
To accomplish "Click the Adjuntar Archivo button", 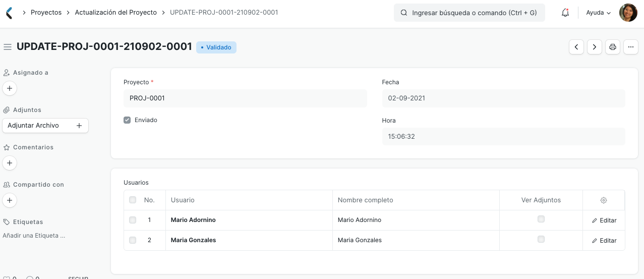I will 45,126.
